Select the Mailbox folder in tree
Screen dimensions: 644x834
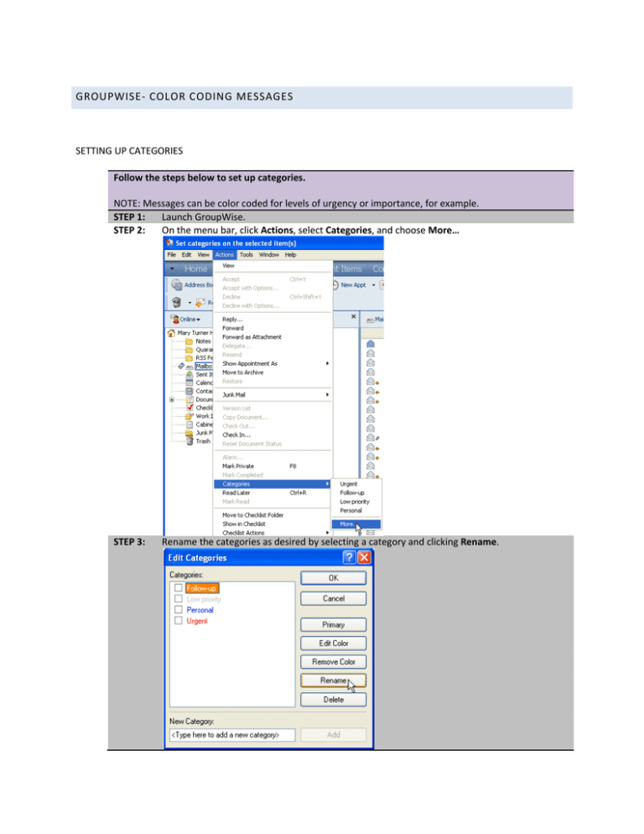204,366
